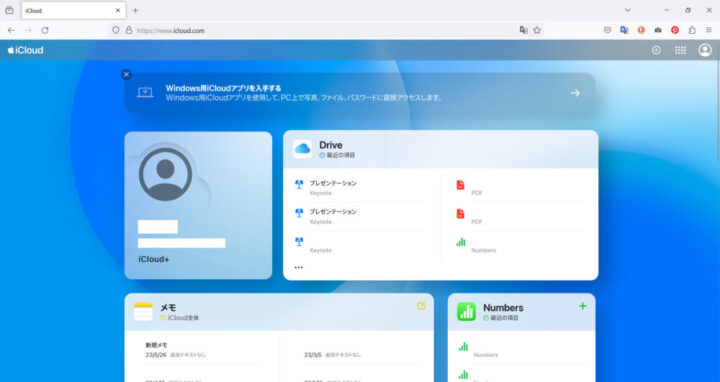Click the circled plus create icon
720x382 pixels.
pos(656,50)
